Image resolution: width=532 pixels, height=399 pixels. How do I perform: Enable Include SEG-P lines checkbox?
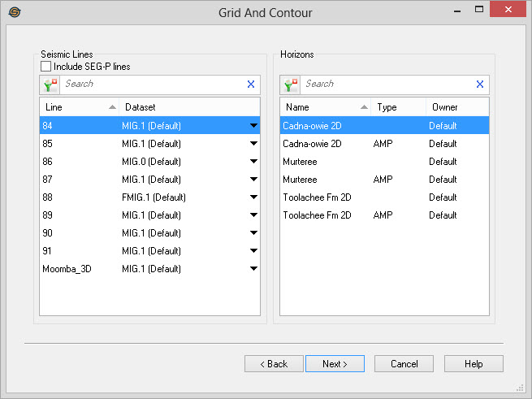(46, 67)
